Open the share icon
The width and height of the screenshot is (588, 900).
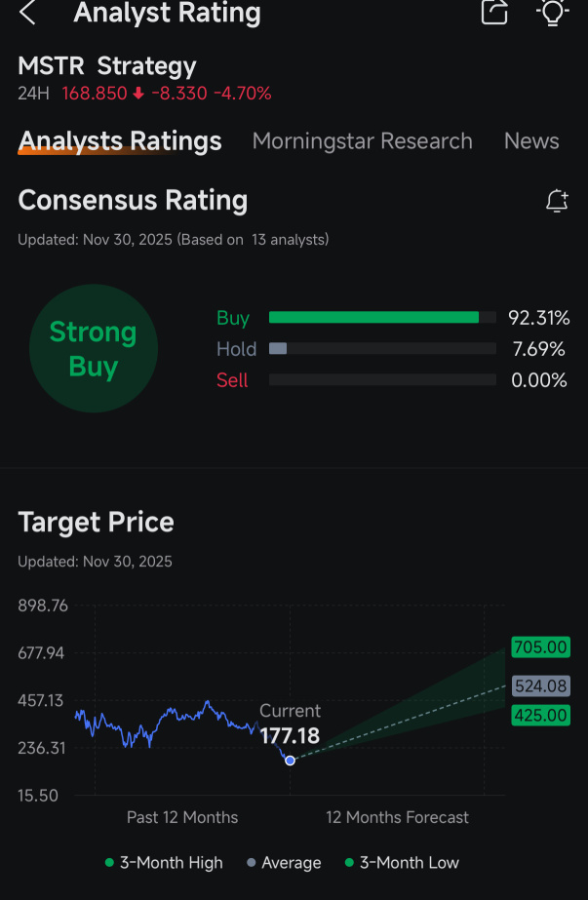click(x=494, y=12)
